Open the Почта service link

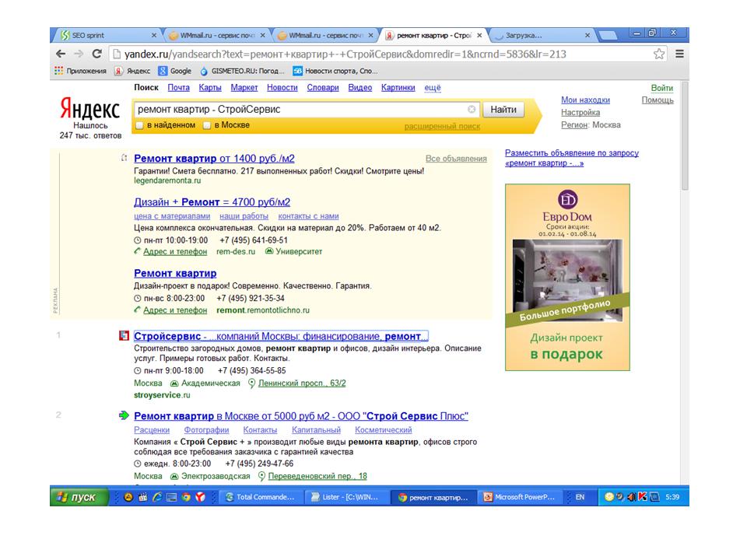179,88
